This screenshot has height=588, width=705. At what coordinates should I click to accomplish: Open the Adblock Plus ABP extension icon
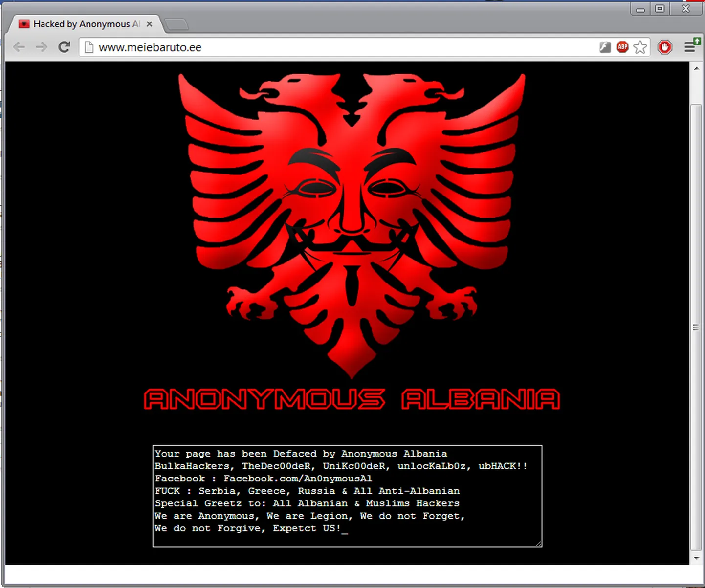(622, 47)
